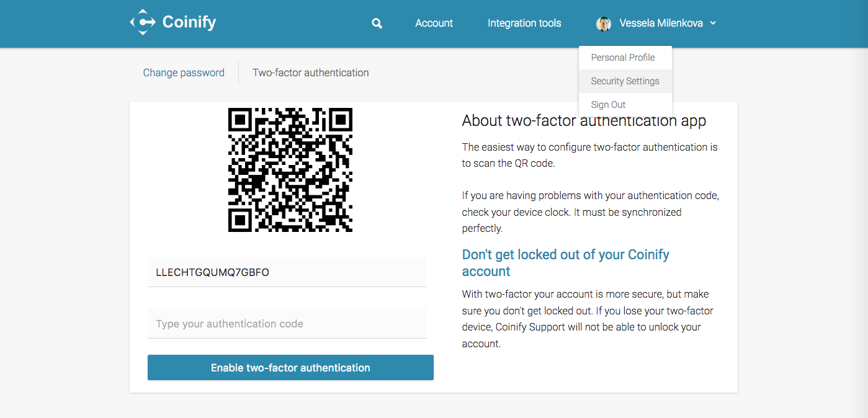Collapse the user menu chevron arrow
This screenshot has width=868, height=418.
[x=713, y=24]
